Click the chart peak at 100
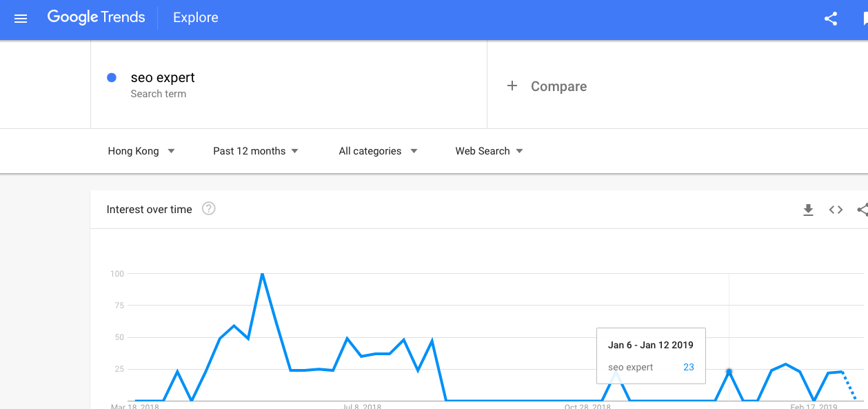Screen dimensions: 868x409 tap(262, 274)
